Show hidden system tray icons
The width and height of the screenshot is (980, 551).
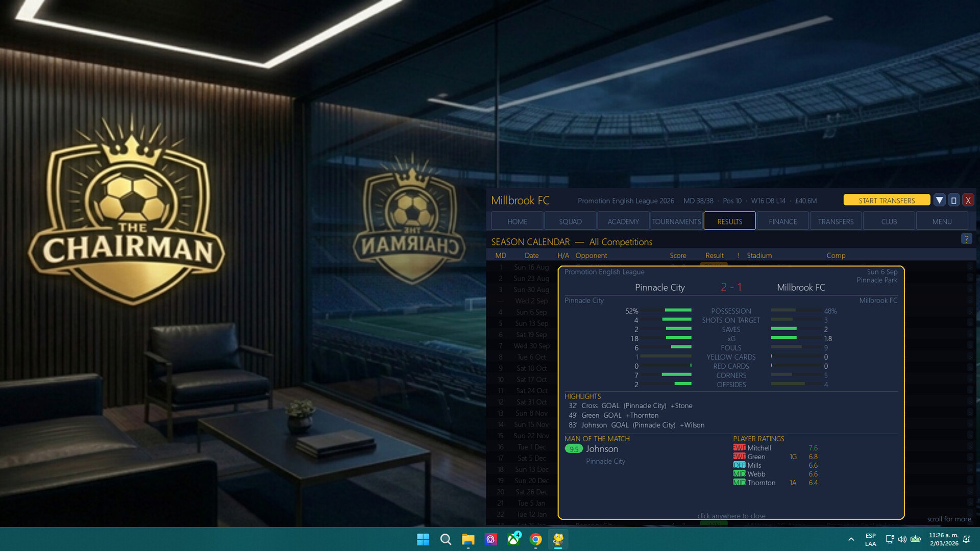(851, 539)
